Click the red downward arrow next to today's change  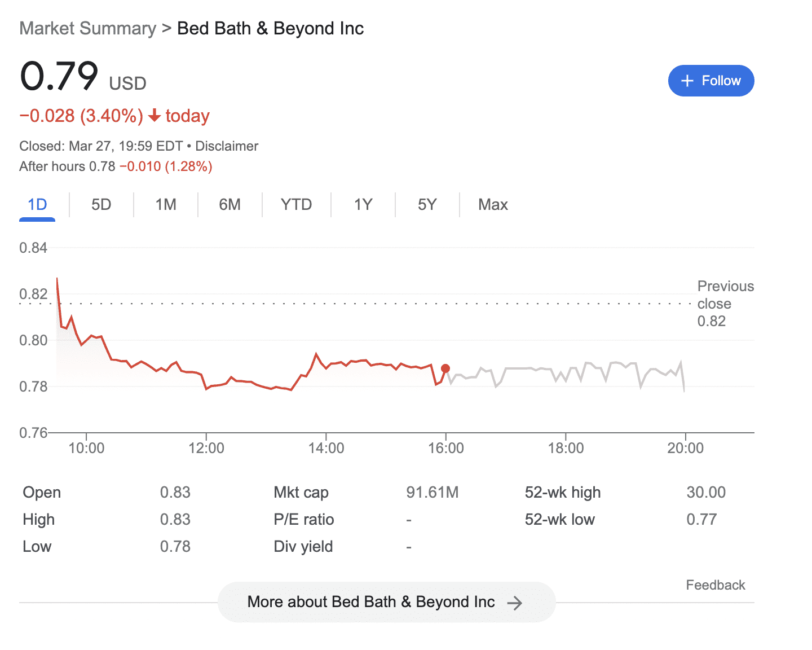point(153,116)
